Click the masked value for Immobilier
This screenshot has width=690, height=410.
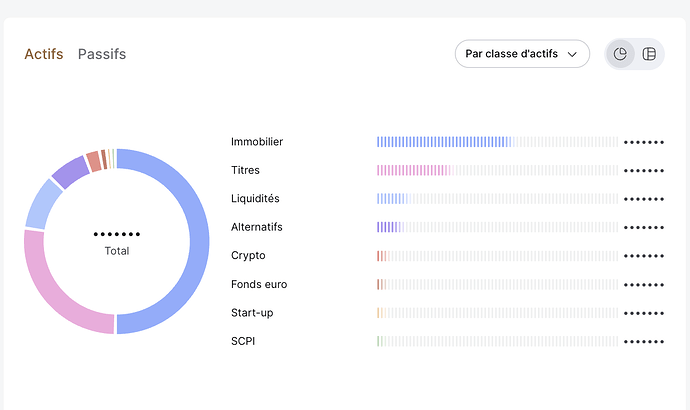pos(644,142)
